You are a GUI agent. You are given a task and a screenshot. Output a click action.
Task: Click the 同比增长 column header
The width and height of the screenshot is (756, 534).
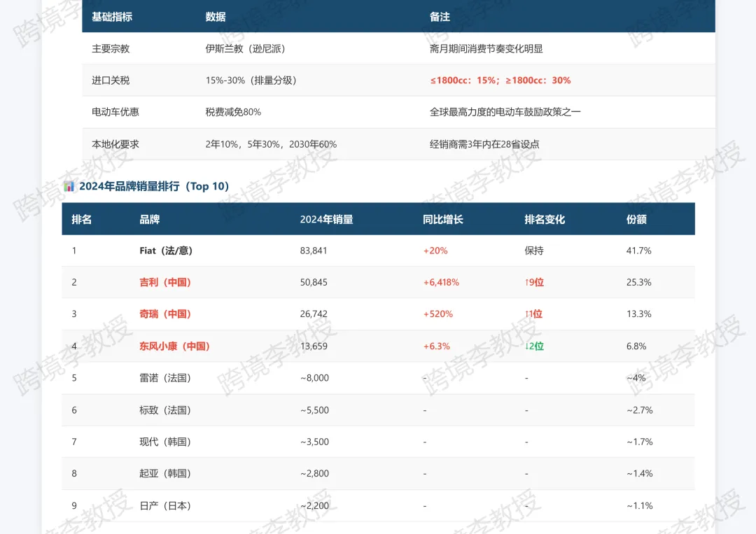tap(442, 219)
